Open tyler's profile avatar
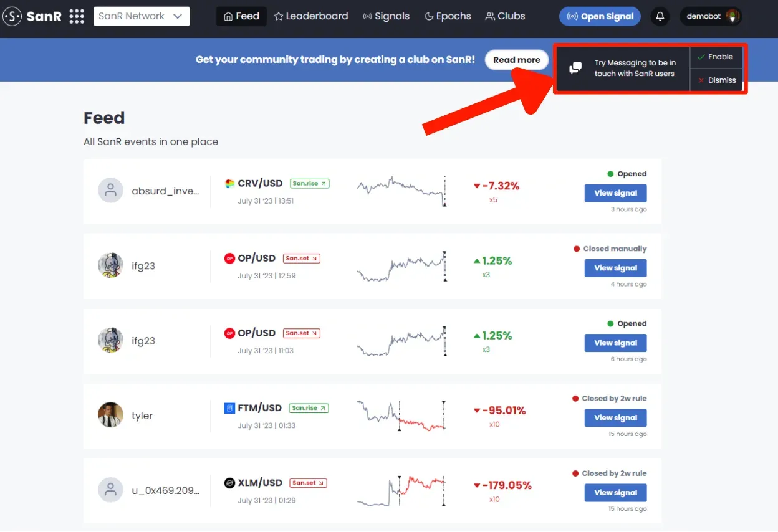 pos(110,415)
